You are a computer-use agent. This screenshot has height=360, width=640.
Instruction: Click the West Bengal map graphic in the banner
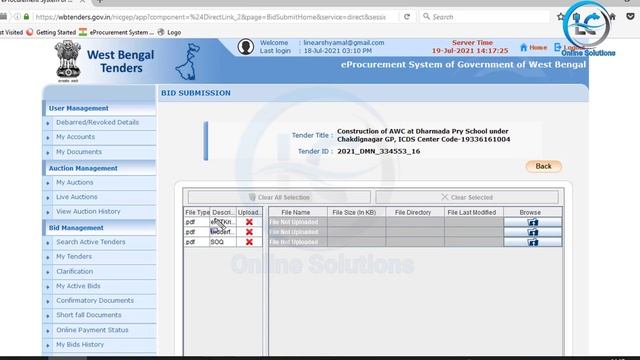[188, 62]
